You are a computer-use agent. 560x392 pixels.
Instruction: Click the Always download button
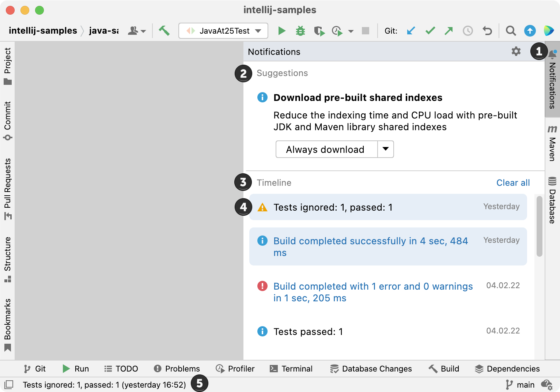click(326, 149)
